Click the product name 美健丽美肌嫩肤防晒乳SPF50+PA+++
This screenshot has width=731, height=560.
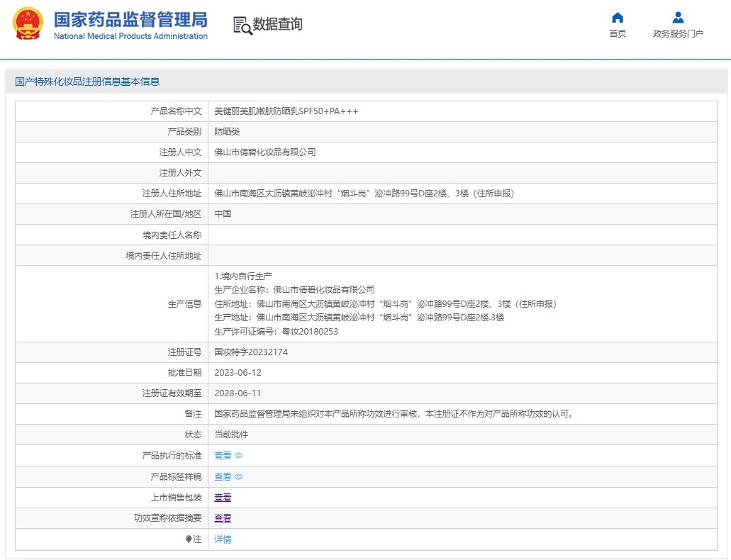tap(286, 111)
